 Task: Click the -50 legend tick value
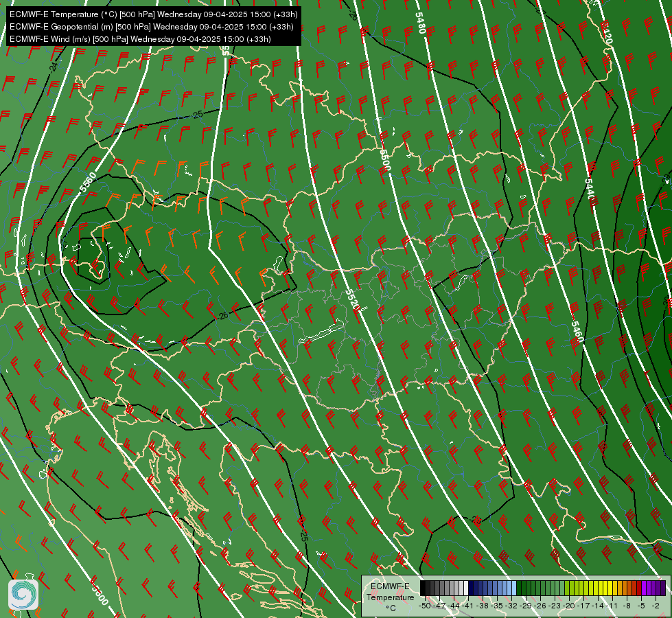[425, 606]
